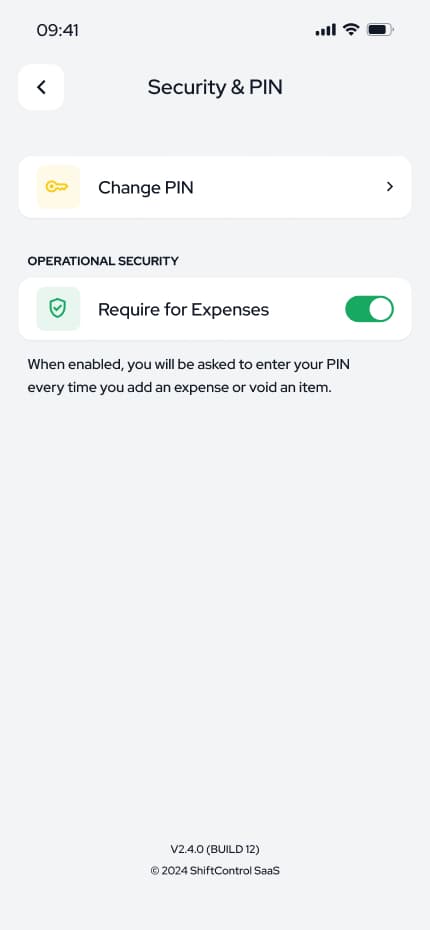Tap the OPERATIONAL SECURITY section header
Screen dimensions: 430x930
click(103, 261)
